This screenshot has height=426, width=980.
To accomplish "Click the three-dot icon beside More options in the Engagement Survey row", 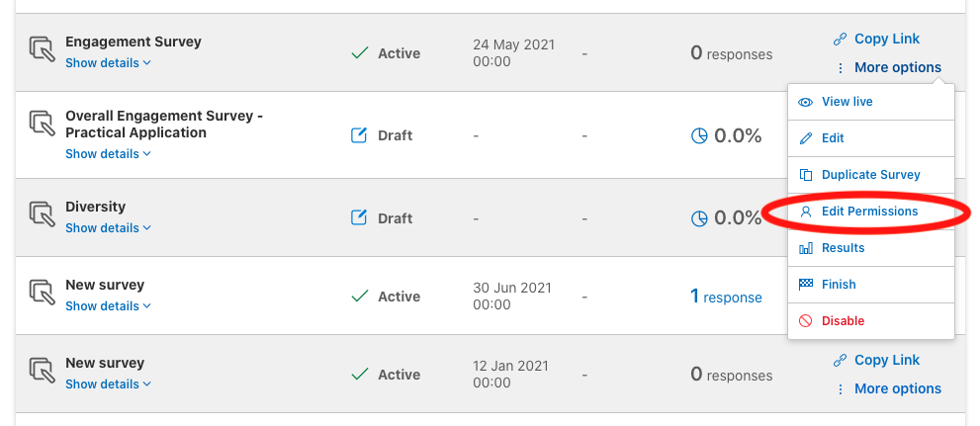I will [x=841, y=67].
